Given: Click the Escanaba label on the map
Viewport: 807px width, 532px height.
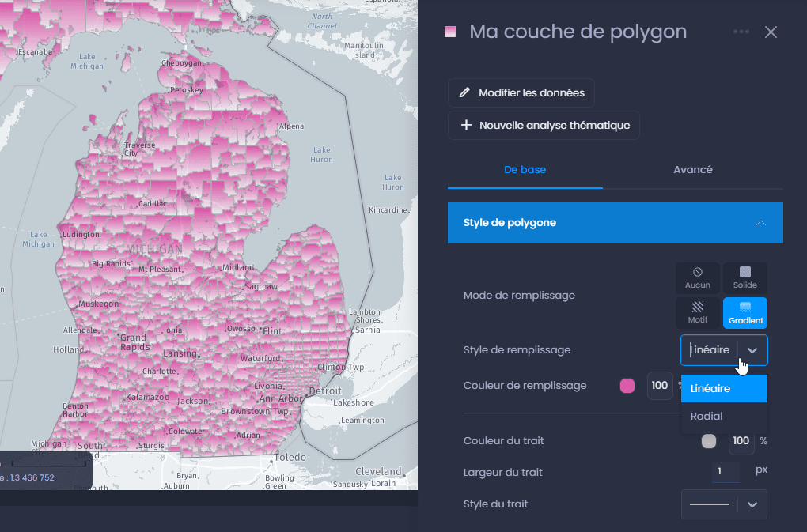Looking at the screenshot, I should [35, 52].
